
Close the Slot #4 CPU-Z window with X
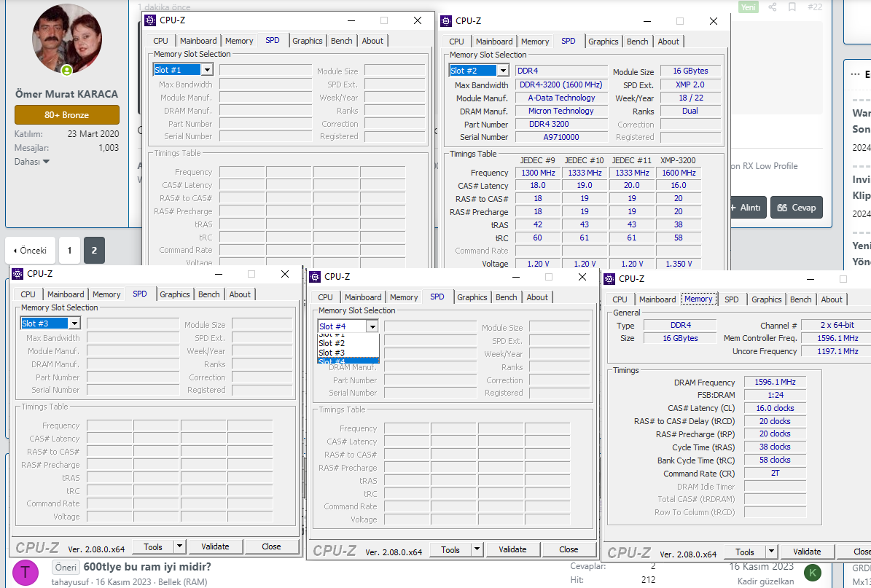[x=582, y=276]
